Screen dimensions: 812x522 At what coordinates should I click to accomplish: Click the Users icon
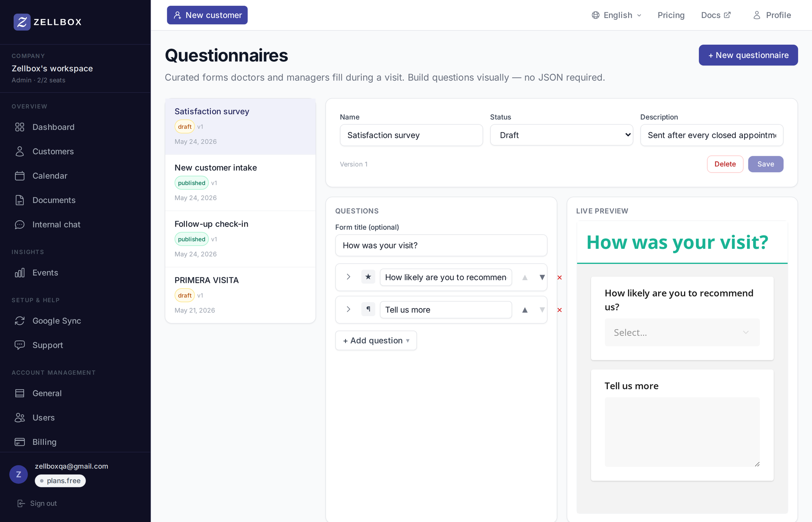19,418
